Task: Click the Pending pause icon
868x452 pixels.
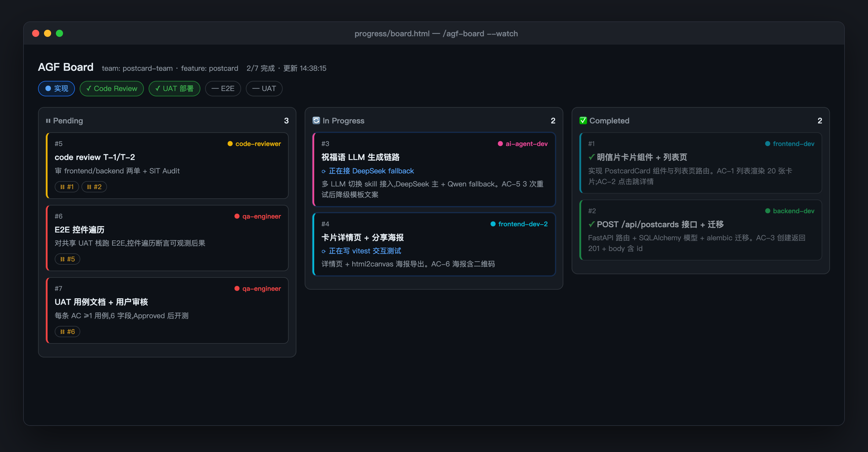Action: 48,121
